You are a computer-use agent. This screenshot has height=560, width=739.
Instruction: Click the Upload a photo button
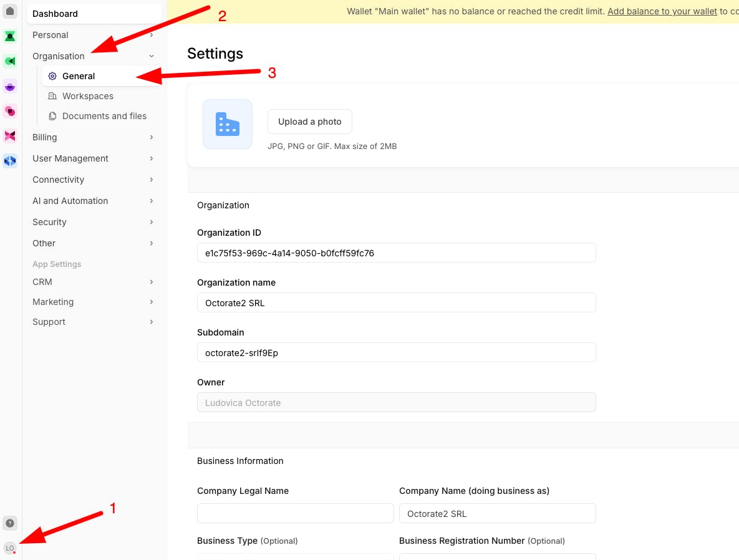[x=310, y=122]
